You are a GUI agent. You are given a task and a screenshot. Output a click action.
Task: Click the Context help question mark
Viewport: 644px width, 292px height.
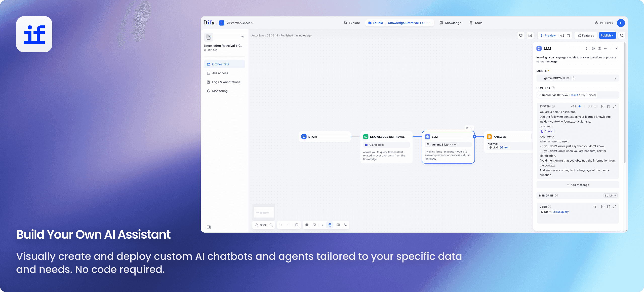pos(553,88)
